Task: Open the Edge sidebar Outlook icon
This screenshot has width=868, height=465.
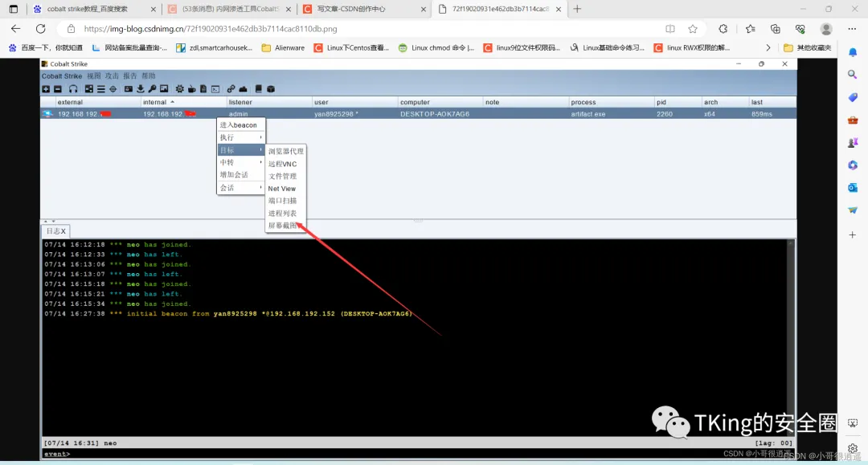Action: click(853, 188)
